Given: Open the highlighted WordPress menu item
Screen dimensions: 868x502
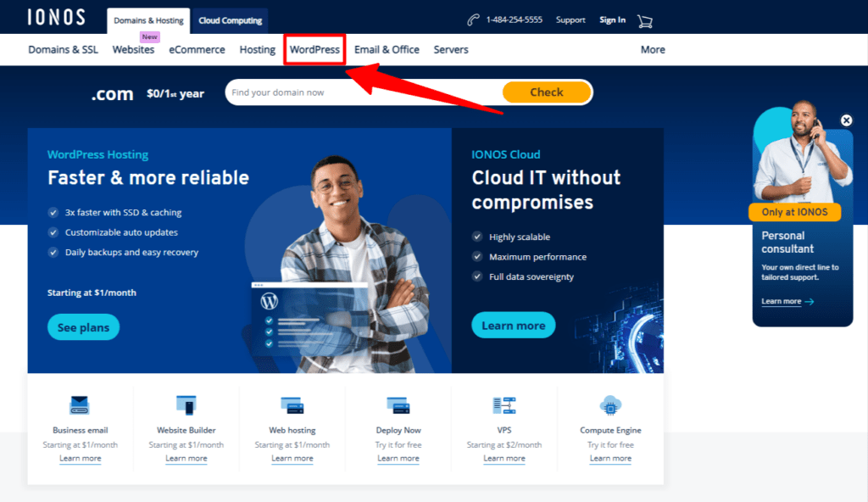Looking at the screenshot, I should coord(314,49).
